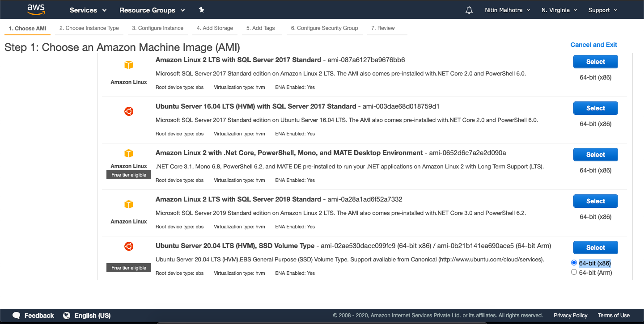The width and height of the screenshot is (644, 324).
Task: Go to Configure Security Group tab
Action: (324, 28)
